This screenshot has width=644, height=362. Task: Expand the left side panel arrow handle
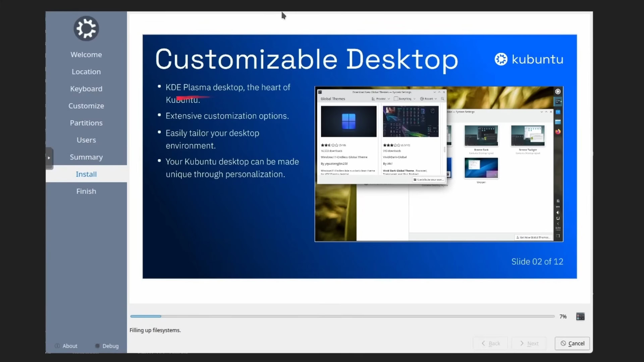(x=49, y=158)
